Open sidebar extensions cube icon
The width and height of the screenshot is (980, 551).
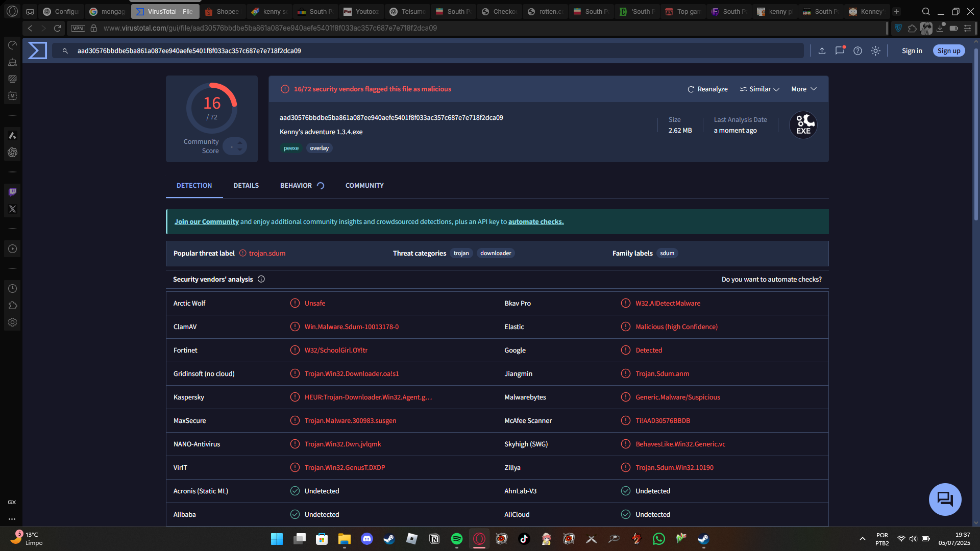click(12, 305)
